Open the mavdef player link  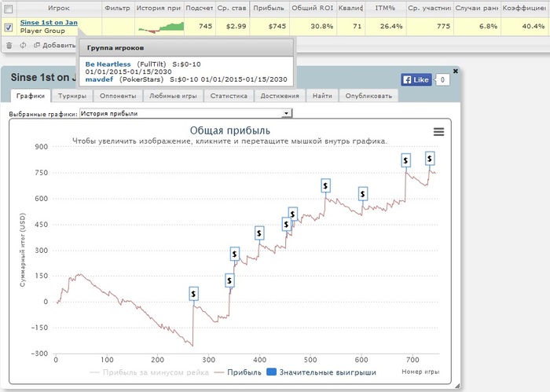(99, 79)
